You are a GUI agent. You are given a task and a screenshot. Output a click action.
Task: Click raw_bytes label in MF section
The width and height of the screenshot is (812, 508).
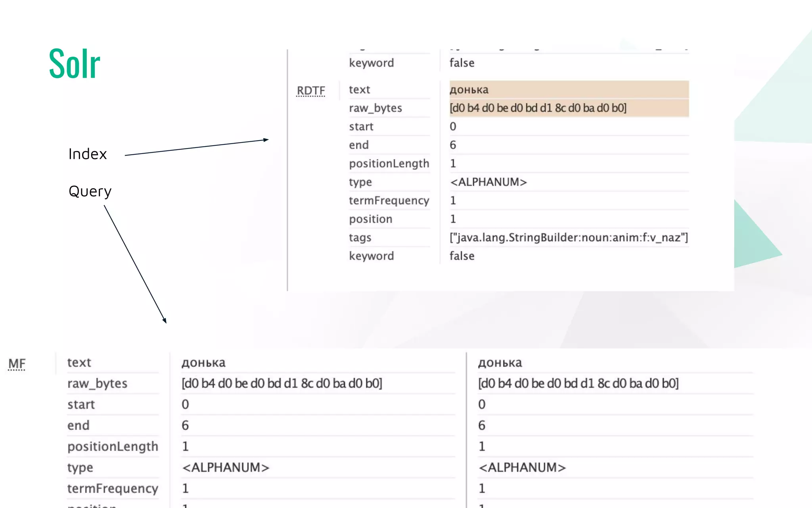click(x=97, y=383)
